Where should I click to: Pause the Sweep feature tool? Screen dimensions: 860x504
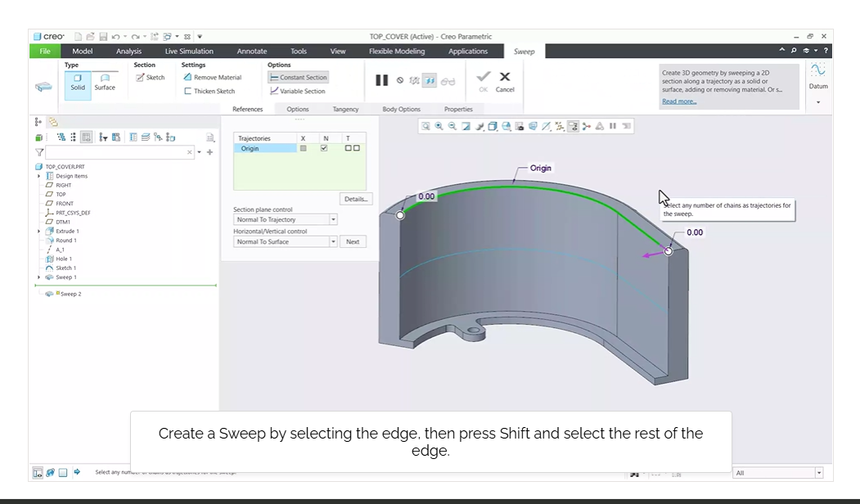[381, 80]
